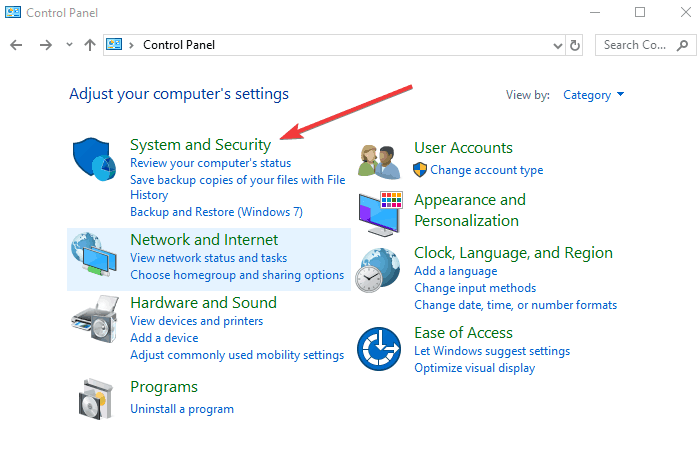Image resolution: width=698 pixels, height=458 pixels.
Task: Open Network and Internet category
Action: (204, 240)
